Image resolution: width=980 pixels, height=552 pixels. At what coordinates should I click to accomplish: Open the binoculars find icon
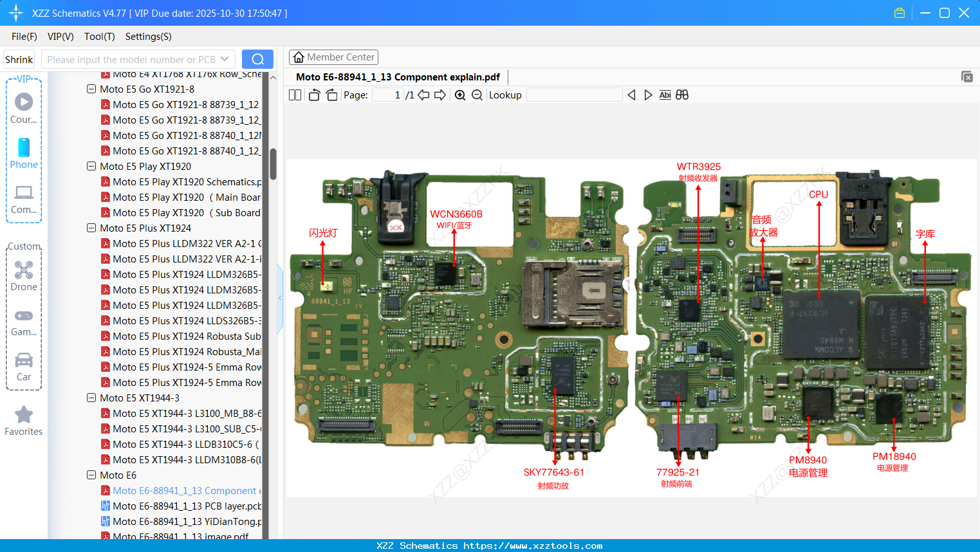coord(682,95)
